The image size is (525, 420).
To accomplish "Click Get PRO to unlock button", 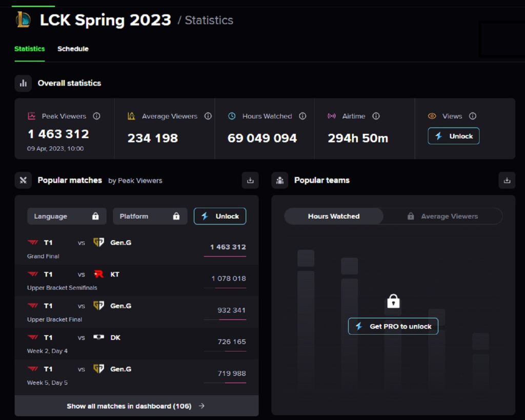I will tap(393, 326).
